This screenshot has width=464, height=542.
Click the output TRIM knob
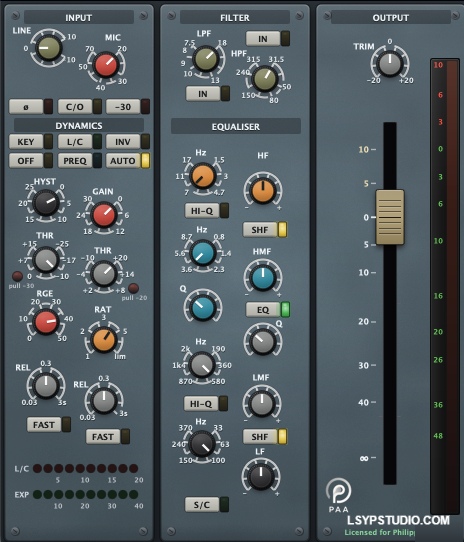[390, 64]
